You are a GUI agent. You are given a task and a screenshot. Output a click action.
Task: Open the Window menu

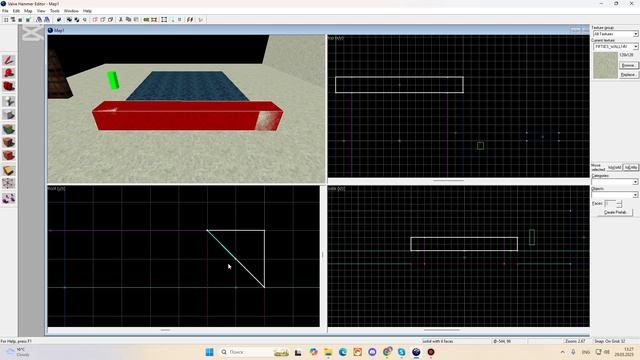coord(71,11)
